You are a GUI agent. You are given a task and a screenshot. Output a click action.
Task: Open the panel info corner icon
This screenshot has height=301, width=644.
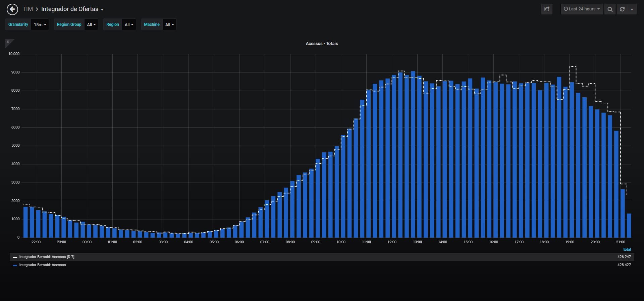point(8,42)
